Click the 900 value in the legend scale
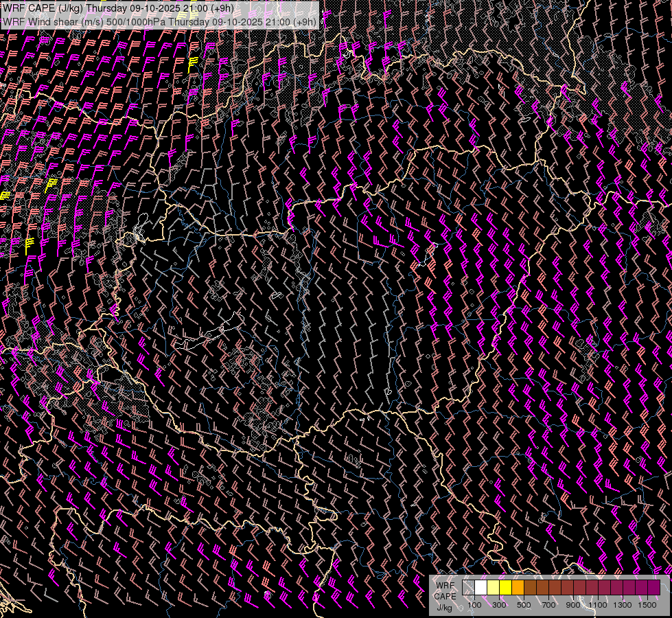Screen dimensions: 672x618 [x=573, y=605]
